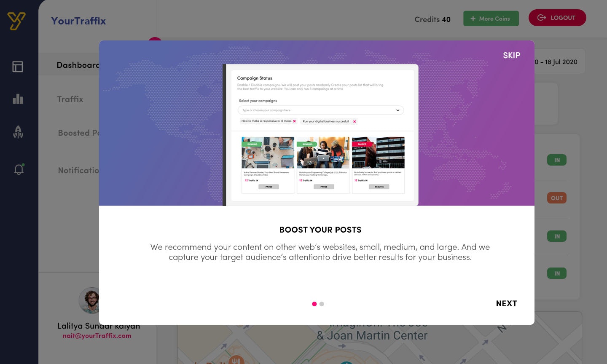Click the user profile avatar photo
This screenshot has height=364, width=607.
(89, 300)
